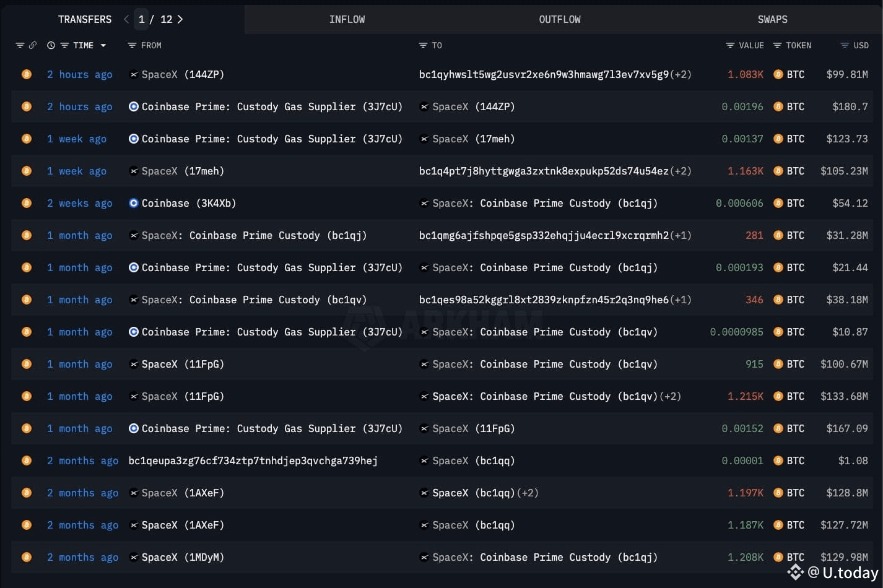Open SpaceX (17meh) sender on $105.23M row
The width and height of the screenshot is (883, 588).
tap(183, 171)
